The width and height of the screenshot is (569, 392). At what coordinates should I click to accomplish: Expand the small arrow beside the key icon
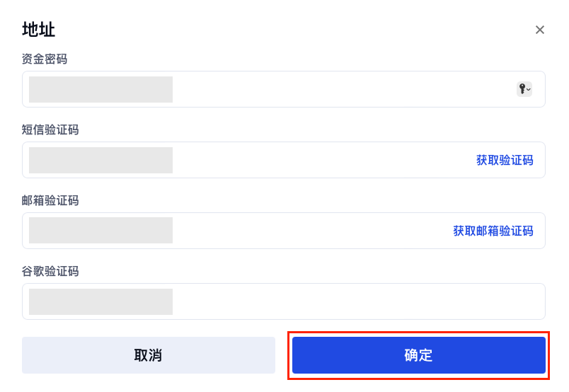[x=529, y=90]
